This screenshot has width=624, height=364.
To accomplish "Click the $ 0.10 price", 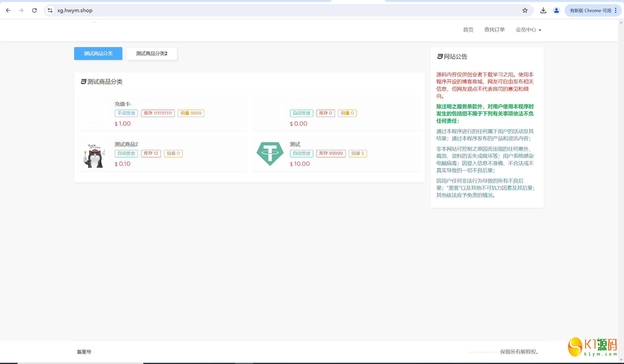I will pos(123,164).
